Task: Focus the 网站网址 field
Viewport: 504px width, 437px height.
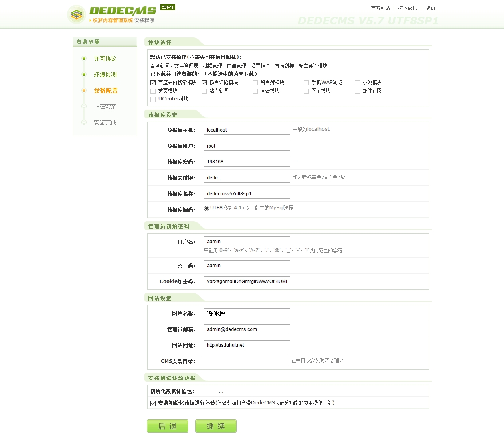Action: (247, 345)
